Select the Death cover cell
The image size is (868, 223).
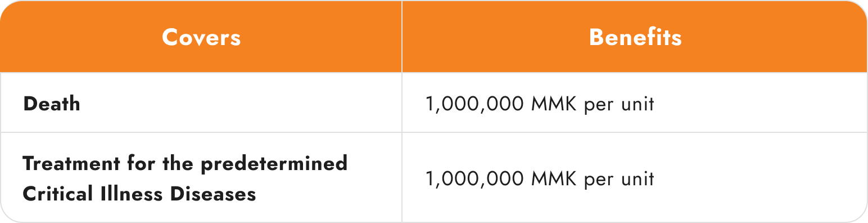[201, 102]
